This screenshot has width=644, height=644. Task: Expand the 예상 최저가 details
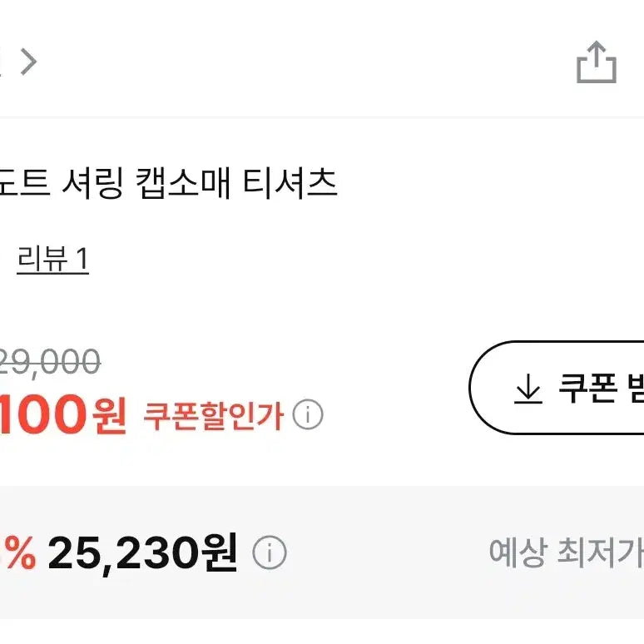[x=566, y=552]
